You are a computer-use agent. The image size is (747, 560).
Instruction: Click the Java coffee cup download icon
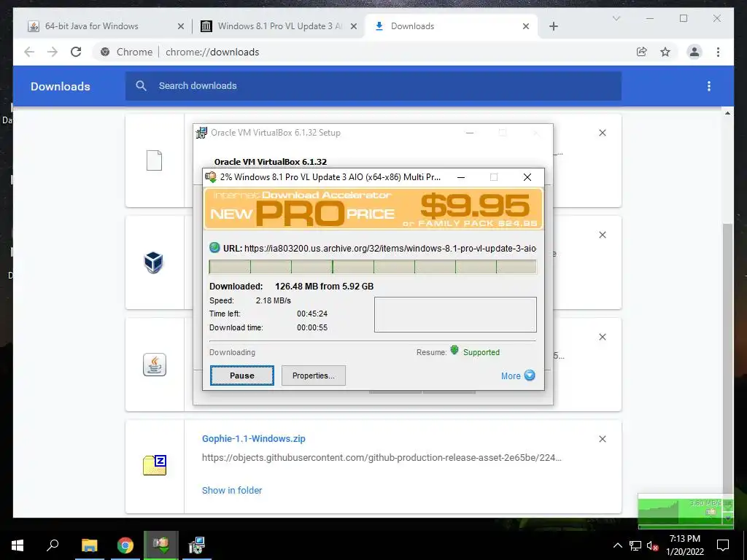(155, 365)
